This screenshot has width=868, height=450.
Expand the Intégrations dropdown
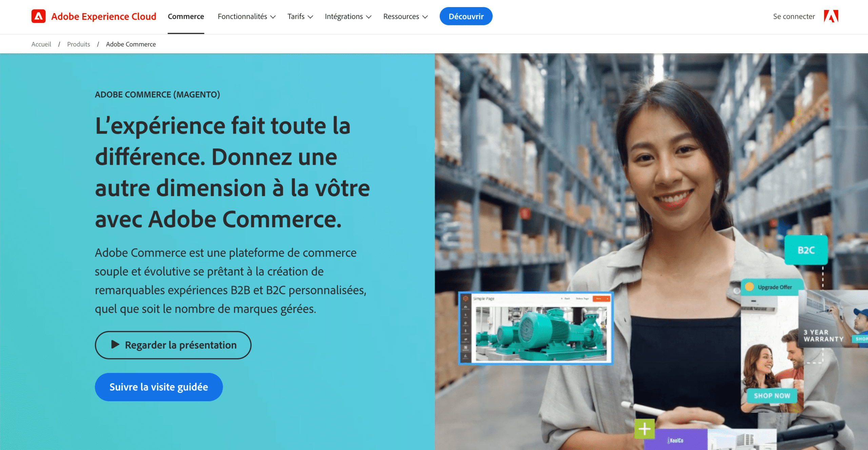pyautogui.click(x=348, y=16)
